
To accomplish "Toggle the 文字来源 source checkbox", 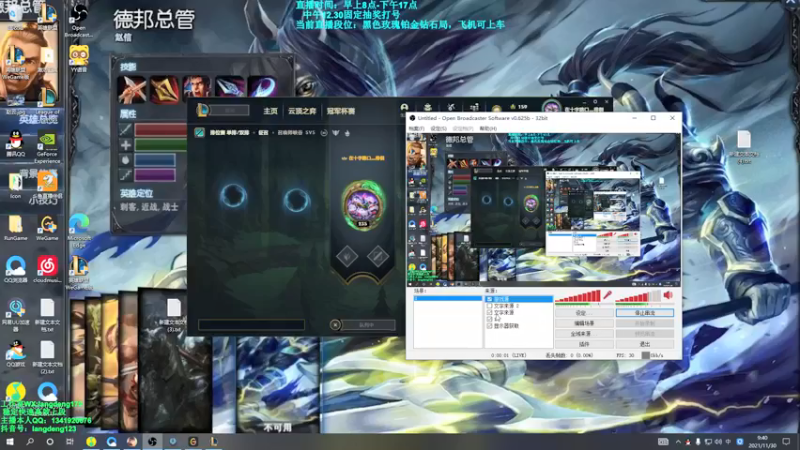I will click(x=490, y=312).
